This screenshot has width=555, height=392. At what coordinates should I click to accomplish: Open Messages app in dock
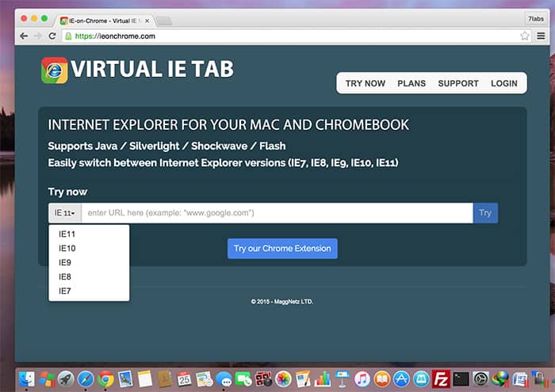pyautogui.click(x=224, y=379)
